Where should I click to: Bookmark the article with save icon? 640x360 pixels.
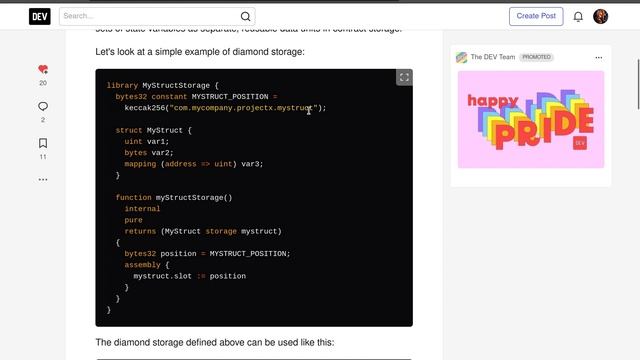43,143
